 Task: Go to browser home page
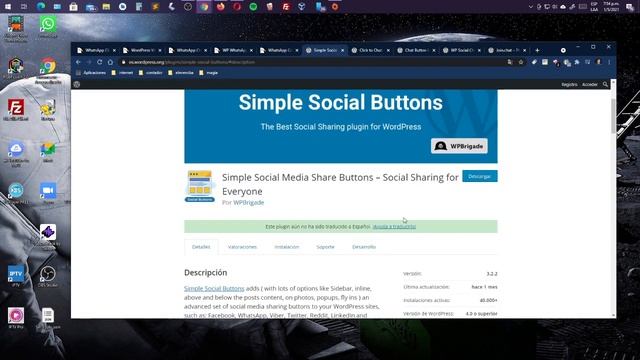(110, 62)
